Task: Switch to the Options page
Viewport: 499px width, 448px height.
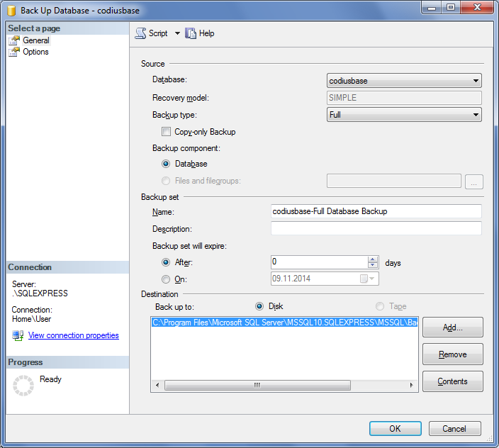Action: tap(35, 52)
